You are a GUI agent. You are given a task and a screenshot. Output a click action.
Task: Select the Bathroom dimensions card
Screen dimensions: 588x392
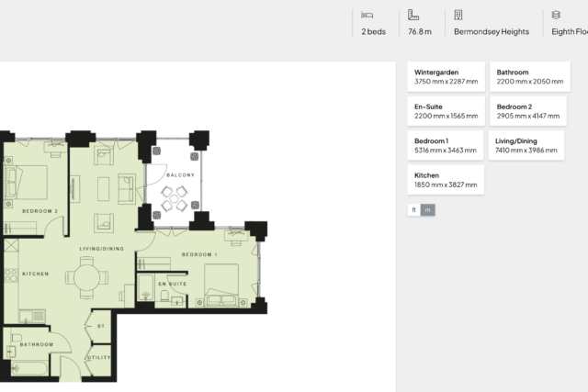pyautogui.click(x=528, y=76)
